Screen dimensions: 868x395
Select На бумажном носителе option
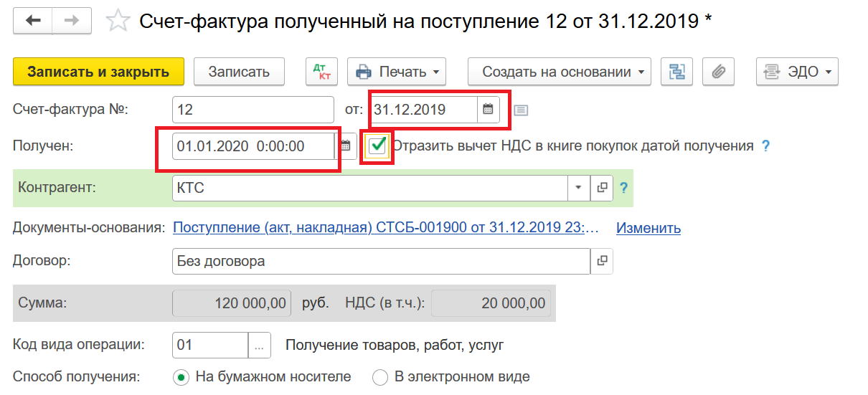click(x=181, y=377)
